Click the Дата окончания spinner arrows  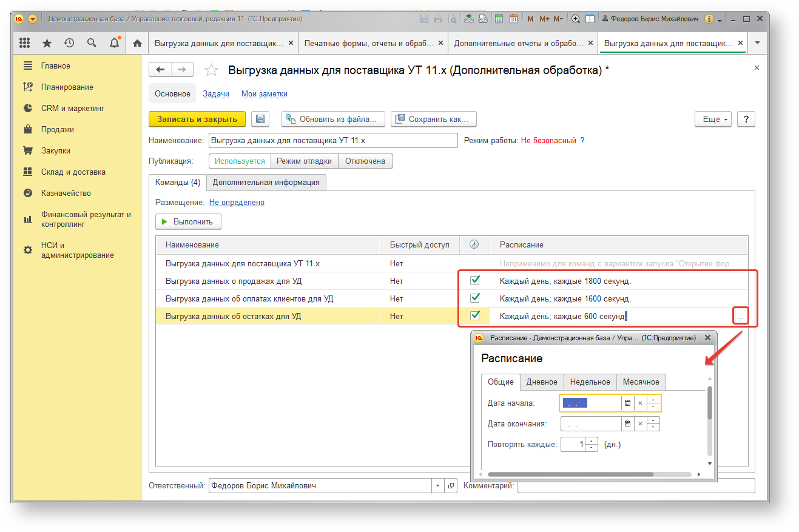(x=653, y=424)
